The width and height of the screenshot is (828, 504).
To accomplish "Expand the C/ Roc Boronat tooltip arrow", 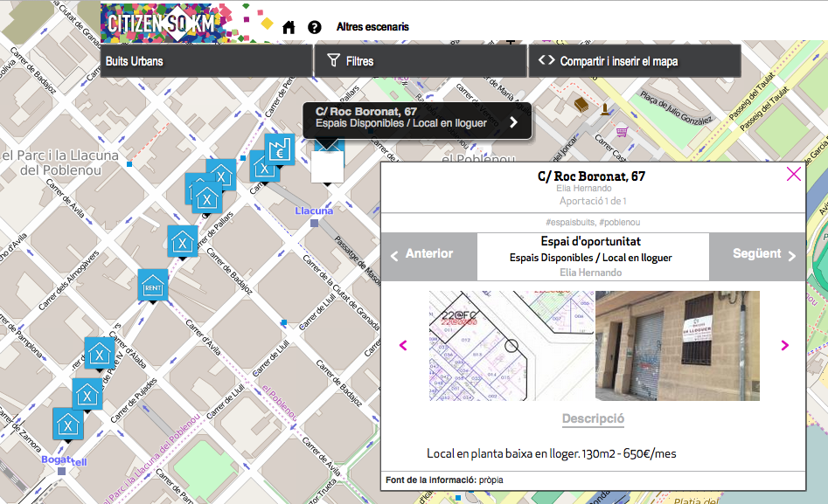I will (x=514, y=122).
